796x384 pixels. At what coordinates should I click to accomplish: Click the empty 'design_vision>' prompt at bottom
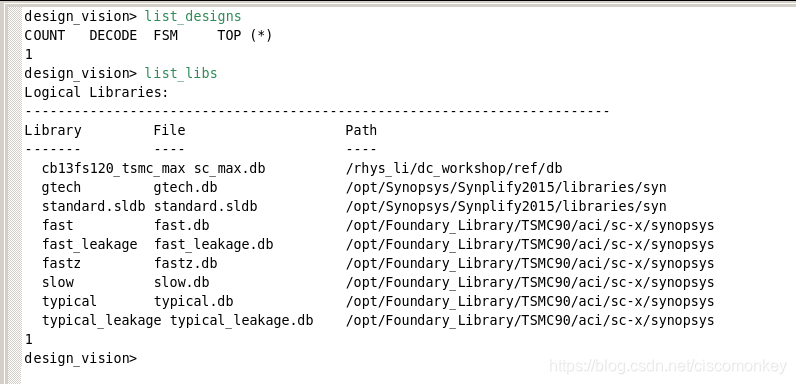tap(81, 359)
